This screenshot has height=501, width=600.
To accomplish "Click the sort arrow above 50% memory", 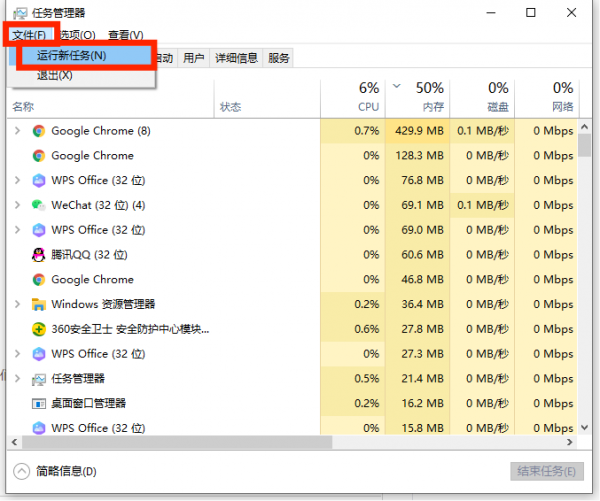I will (x=397, y=86).
